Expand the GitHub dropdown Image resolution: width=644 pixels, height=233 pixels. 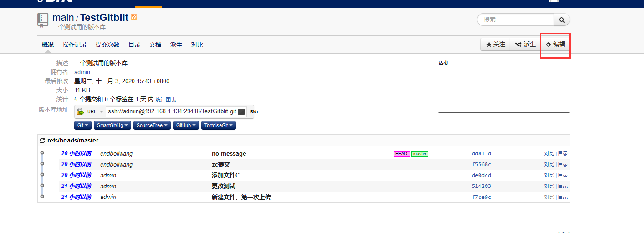tap(186, 125)
